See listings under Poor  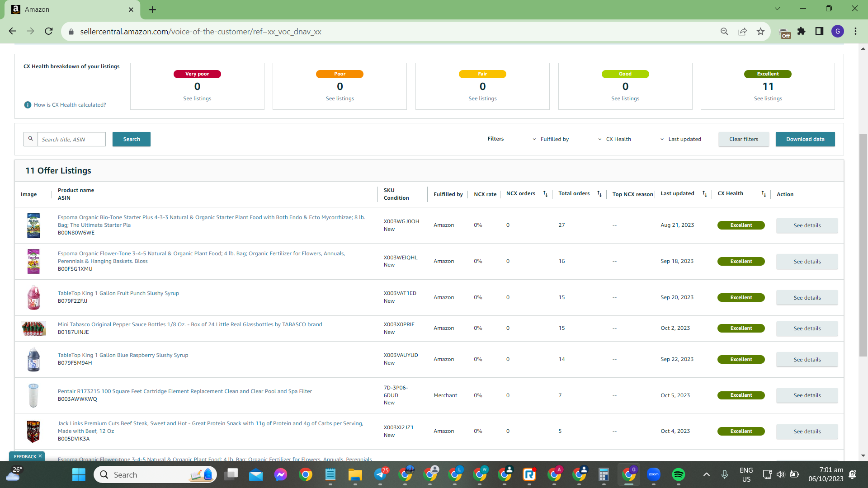coord(340,99)
